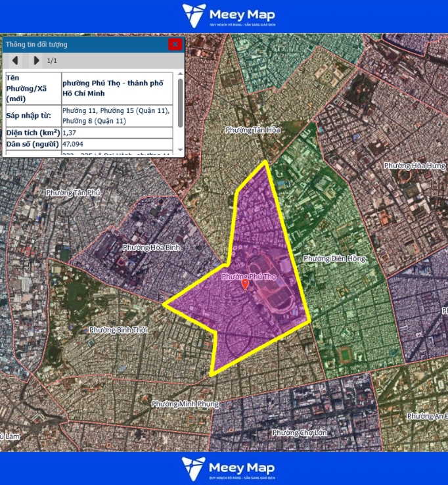The width and height of the screenshot is (448, 485).
Task: Click the Phường Tân Phú ward label
Action: tap(74, 193)
